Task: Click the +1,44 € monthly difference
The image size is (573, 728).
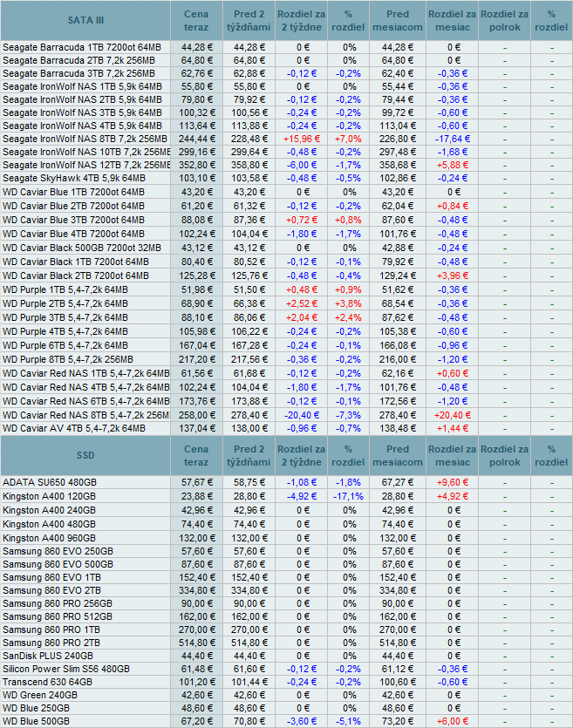Action: 453,428
